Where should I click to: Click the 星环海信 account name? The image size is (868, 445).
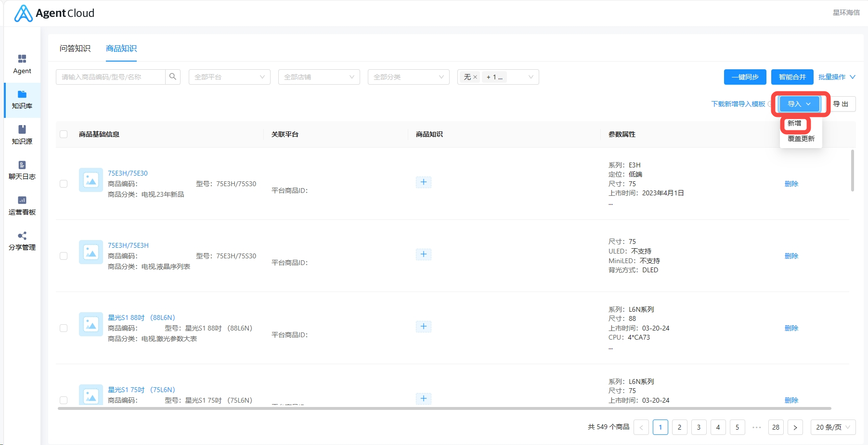846,13
